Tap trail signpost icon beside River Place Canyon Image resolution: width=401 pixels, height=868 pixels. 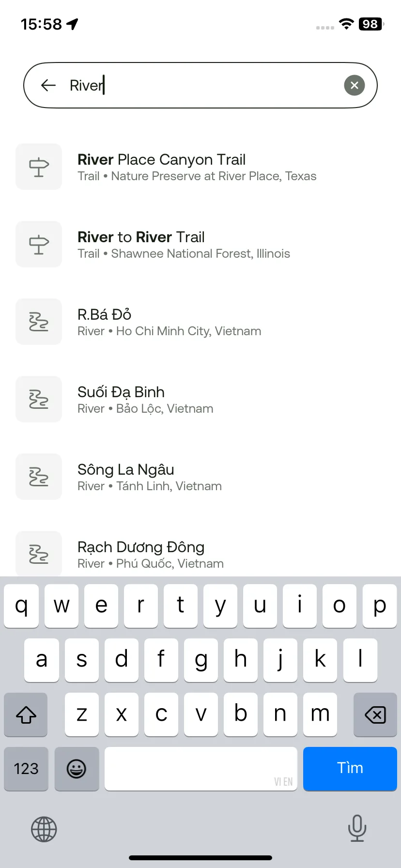coord(39,167)
